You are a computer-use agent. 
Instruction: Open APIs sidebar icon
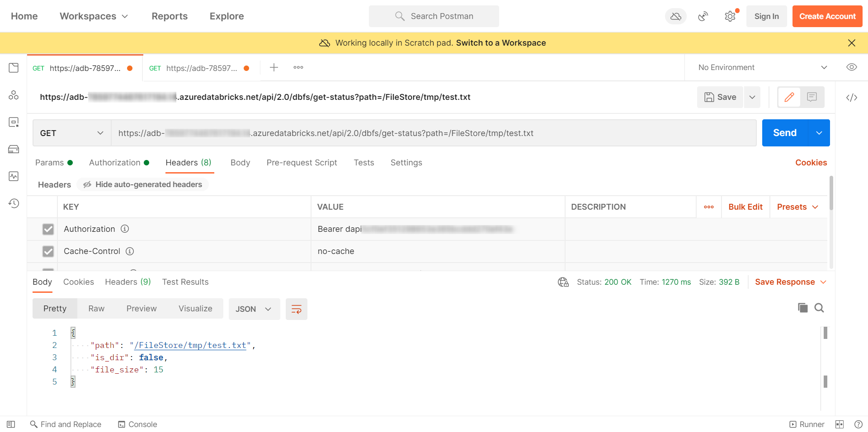pyautogui.click(x=14, y=95)
